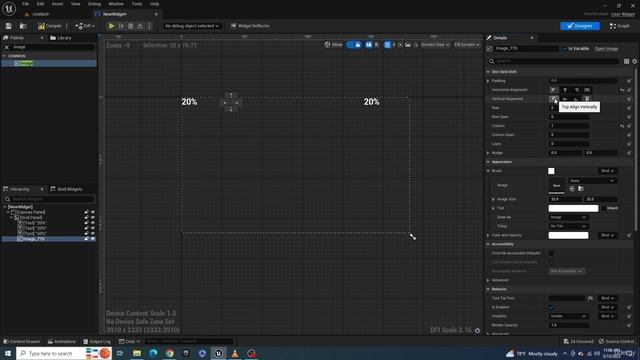Click the Browse to asset icon

(23, 26)
